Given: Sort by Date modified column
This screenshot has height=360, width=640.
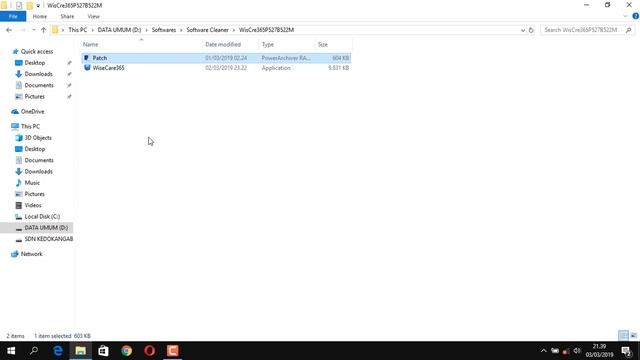Looking at the screenshot, I should point(223,44).
